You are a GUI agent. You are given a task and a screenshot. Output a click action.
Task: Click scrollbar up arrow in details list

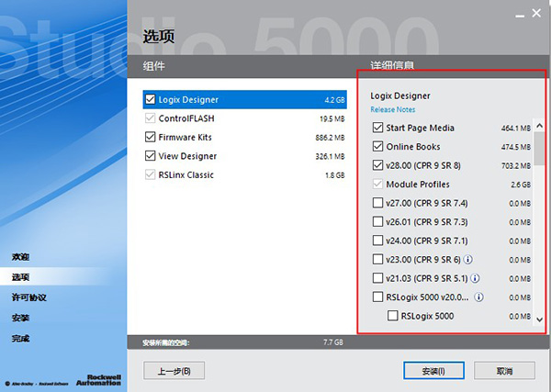click(539, 126)
